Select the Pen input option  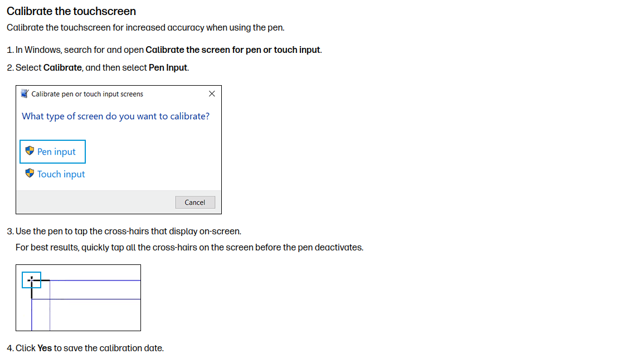pyautogui.click(x=52, y=152)
